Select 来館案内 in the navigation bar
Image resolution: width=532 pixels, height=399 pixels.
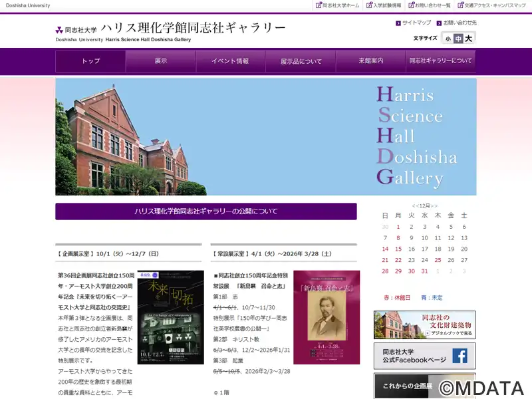(x=370, y=61)
